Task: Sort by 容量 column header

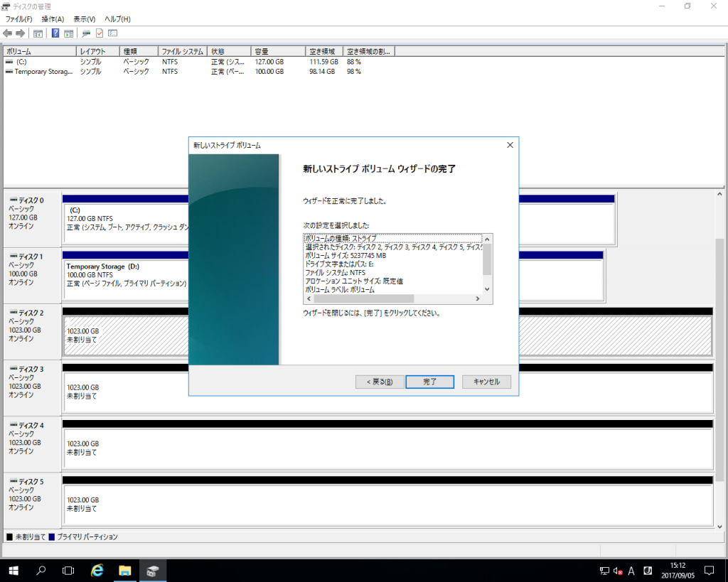Action: click(279, 51)
